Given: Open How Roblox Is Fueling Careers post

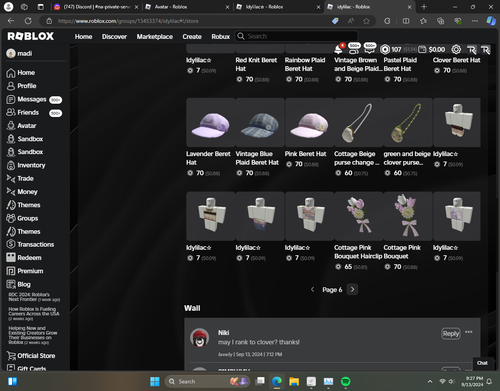Looking at the screenshot, I should (34, 314).
